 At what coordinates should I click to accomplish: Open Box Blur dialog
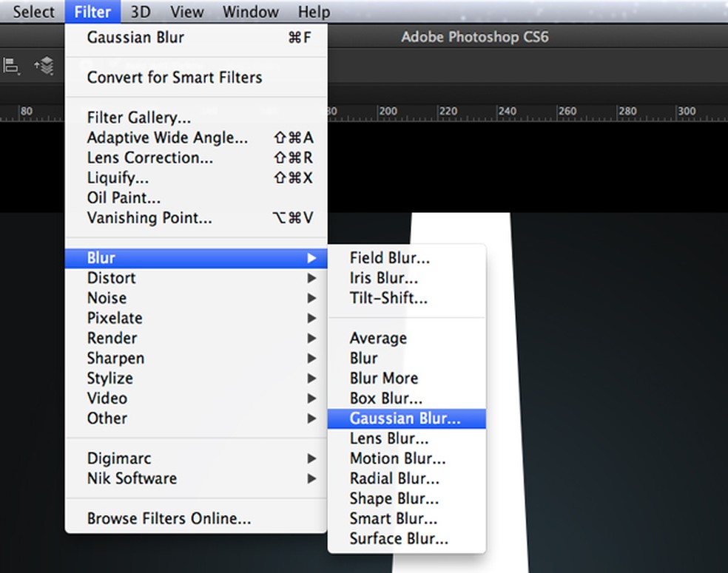[407, 398]
